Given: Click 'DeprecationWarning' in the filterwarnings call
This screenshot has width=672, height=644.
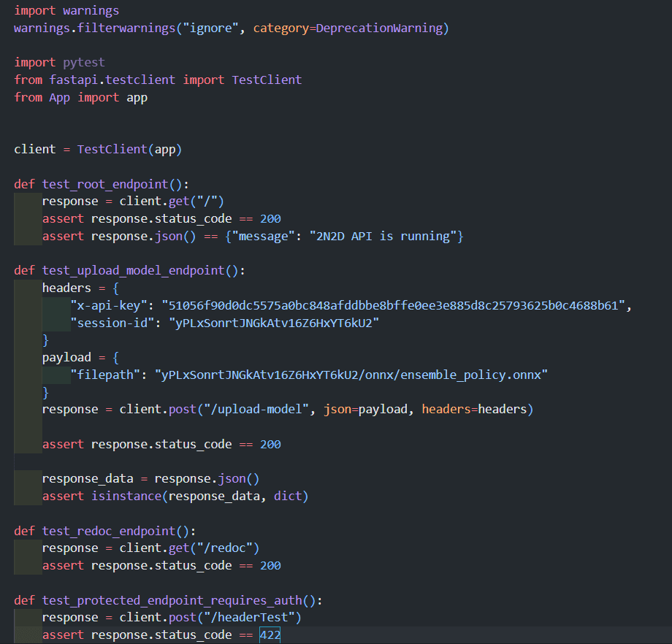Looking at the screenshot, I should pyautogui.click(x=379, y=28).
